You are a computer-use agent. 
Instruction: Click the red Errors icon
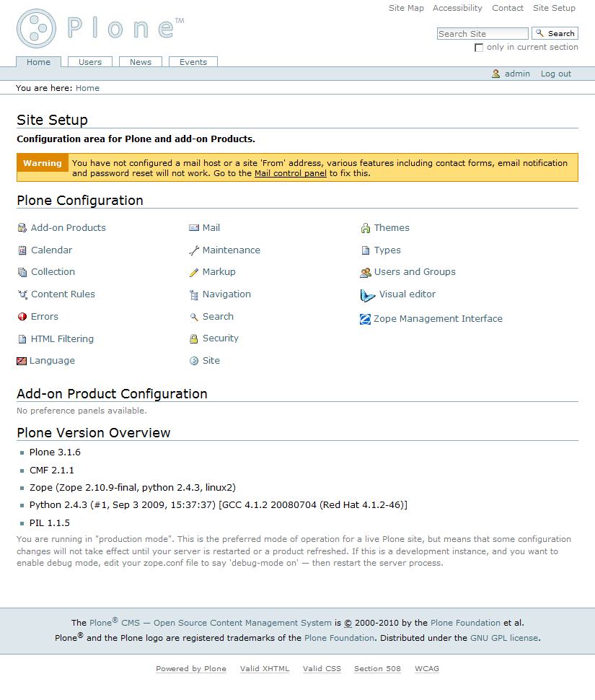click(x=22, y=317)
